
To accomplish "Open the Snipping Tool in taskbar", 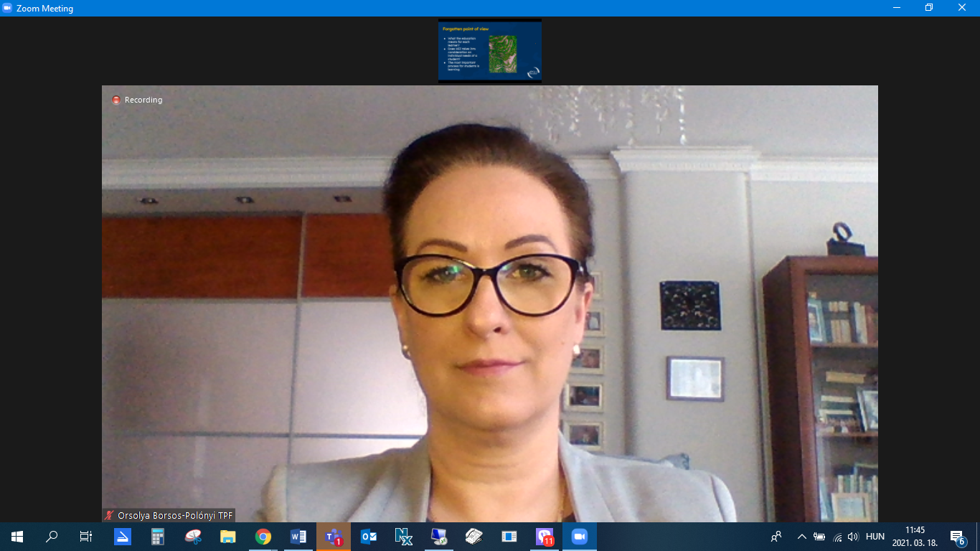I will click(193, 536).
